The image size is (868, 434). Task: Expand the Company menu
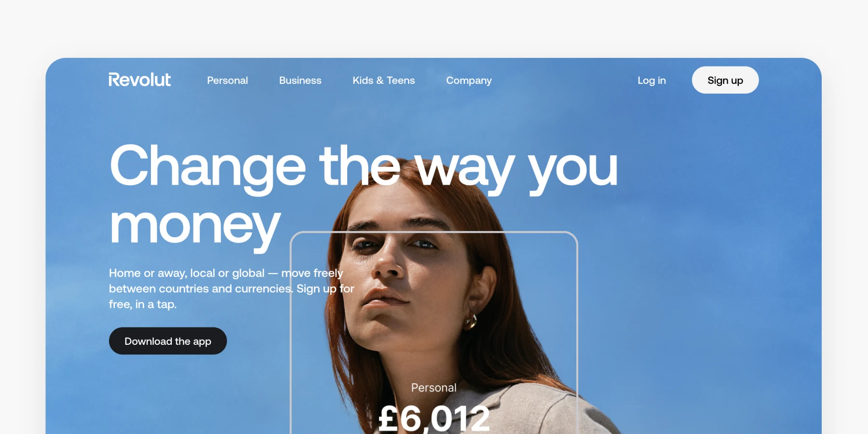(469, 81)
